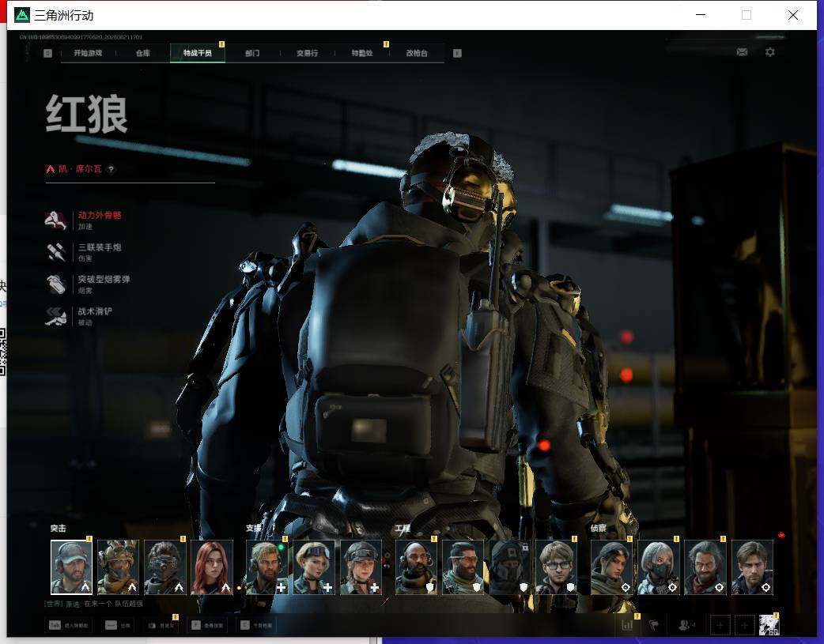Screen dimensions: 824x644
Task: Click the second empty teammate plus slot
Action: 744,625
